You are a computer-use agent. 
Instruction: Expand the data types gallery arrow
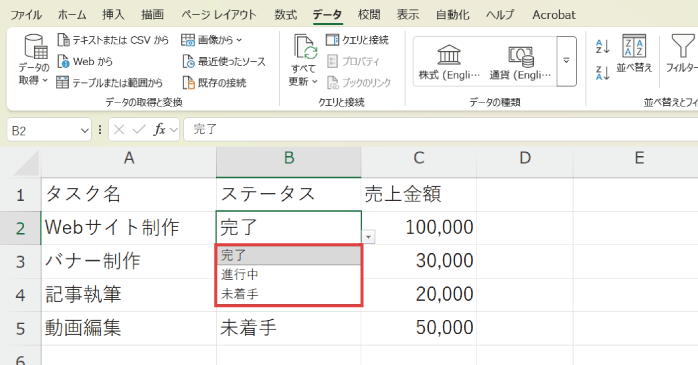(x=566, y=61)
